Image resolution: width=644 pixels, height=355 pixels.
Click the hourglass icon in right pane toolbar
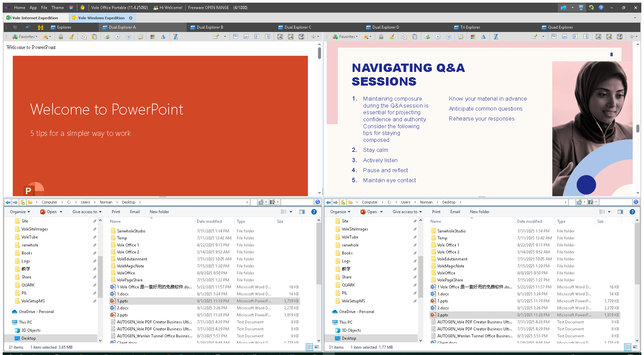point(496,37)
